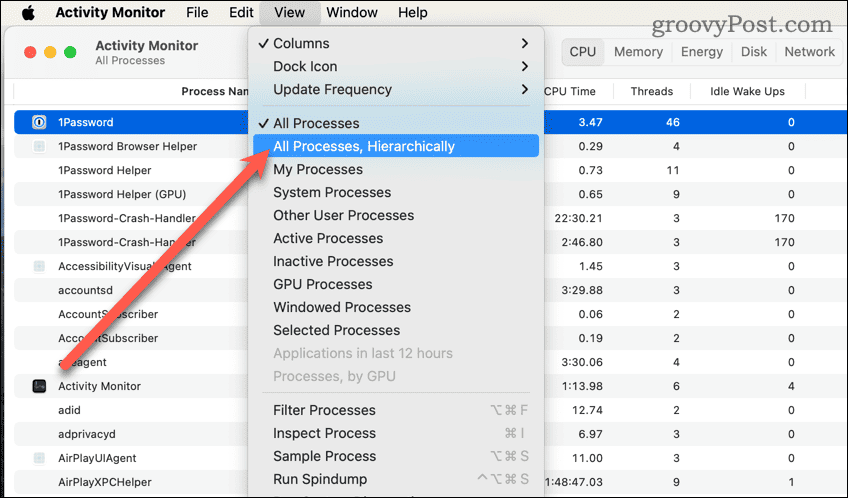Choose Active Processes view option

396,238
